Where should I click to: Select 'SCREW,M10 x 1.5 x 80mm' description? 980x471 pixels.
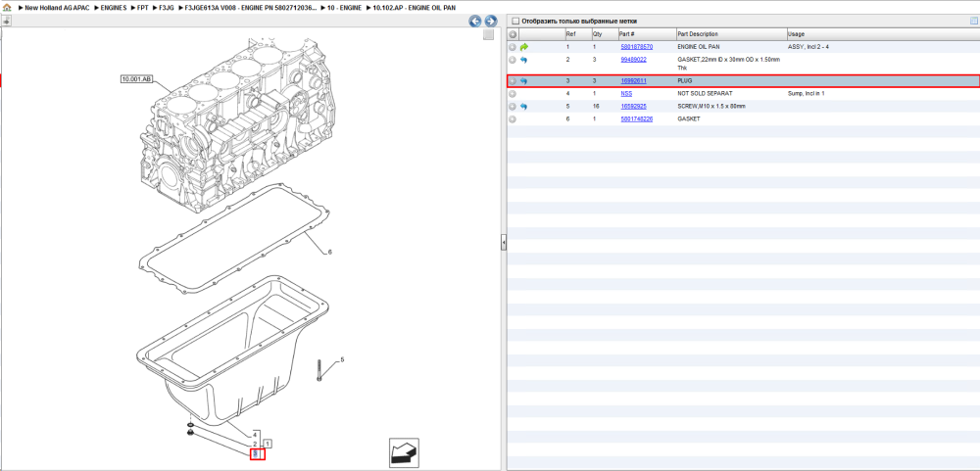click(x=711, y=106)
